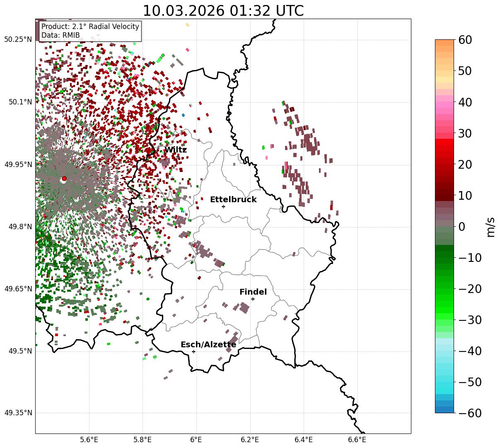Click the colorbar's blue -60 m/s end

[444, 409]
